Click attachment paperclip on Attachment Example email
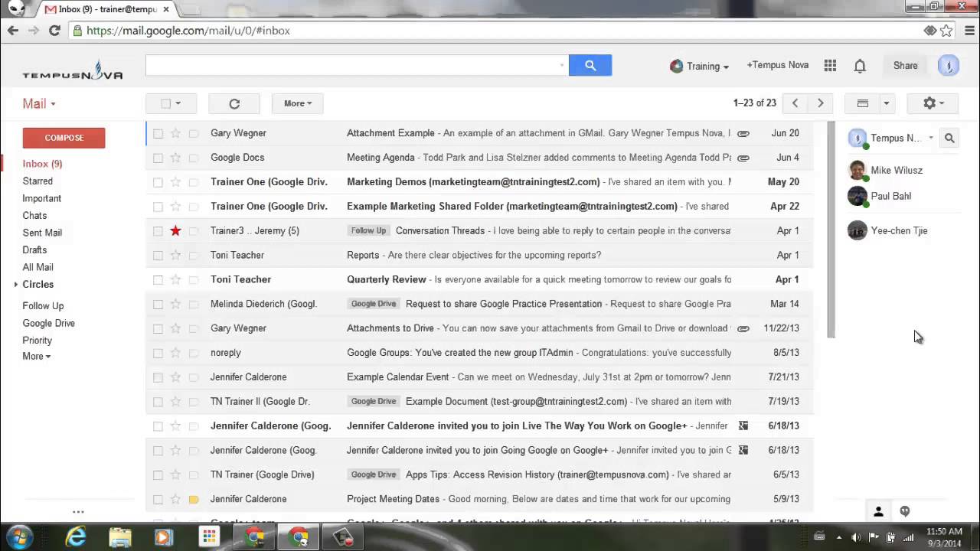This screenshot has width=980, height=551. 743,133
